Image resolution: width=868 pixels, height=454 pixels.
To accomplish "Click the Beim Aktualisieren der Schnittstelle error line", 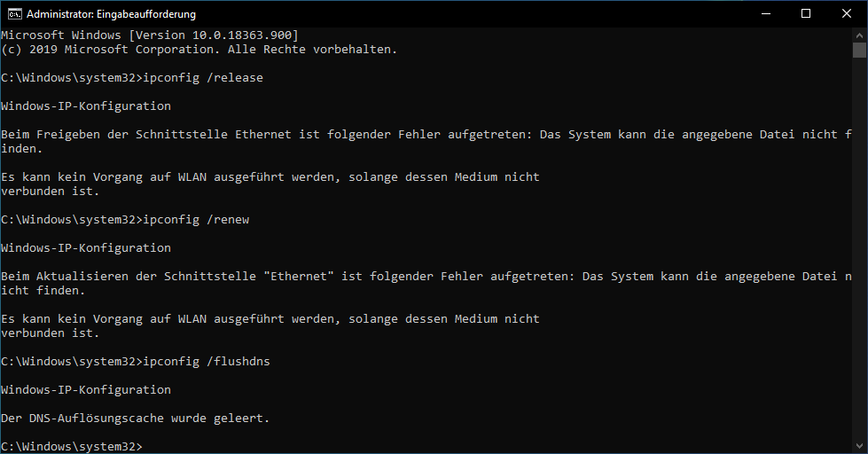I will [426, 283].
